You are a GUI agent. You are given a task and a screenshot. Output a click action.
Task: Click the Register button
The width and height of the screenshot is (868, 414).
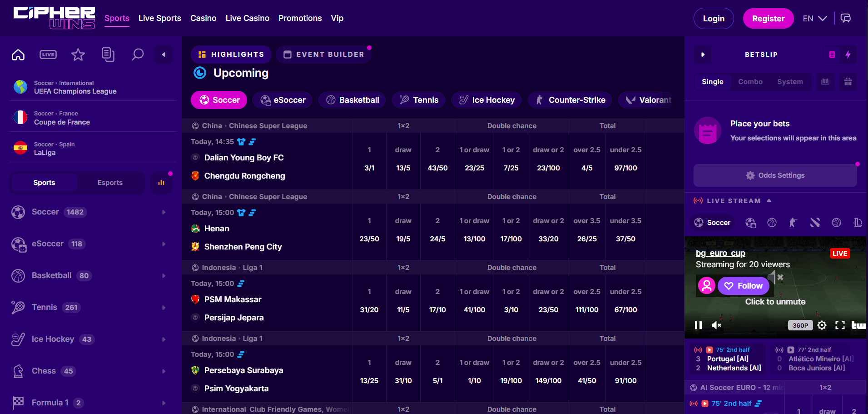[768, 19]
